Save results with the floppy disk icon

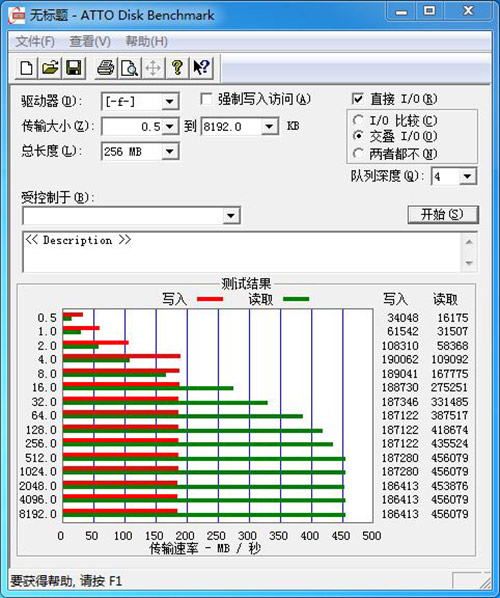(74, 68)
